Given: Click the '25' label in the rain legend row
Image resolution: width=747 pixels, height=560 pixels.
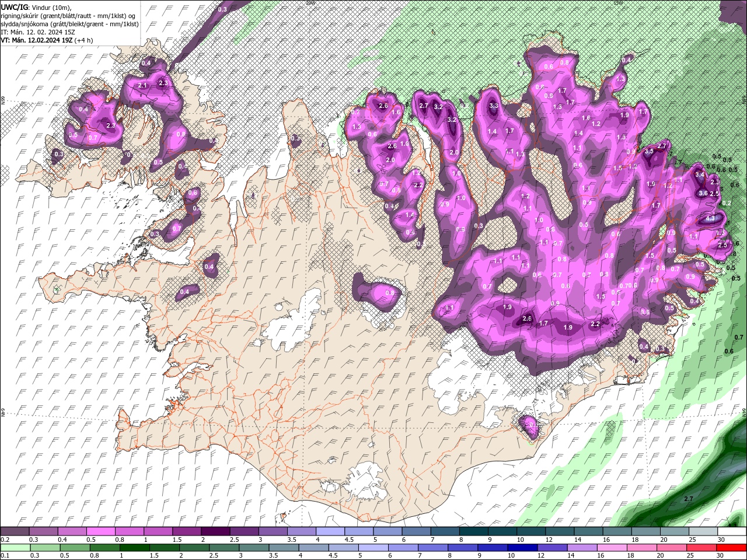Looking at the screenshot, I should pos(690,555).
